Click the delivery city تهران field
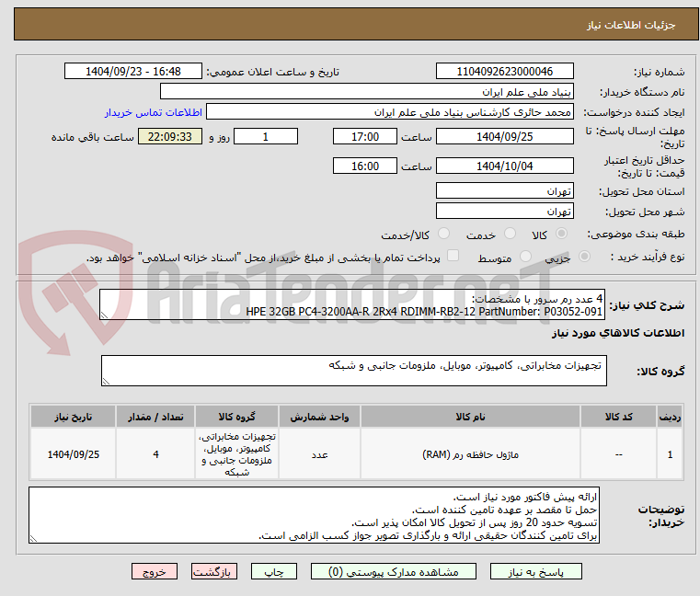 pos(504,211)
